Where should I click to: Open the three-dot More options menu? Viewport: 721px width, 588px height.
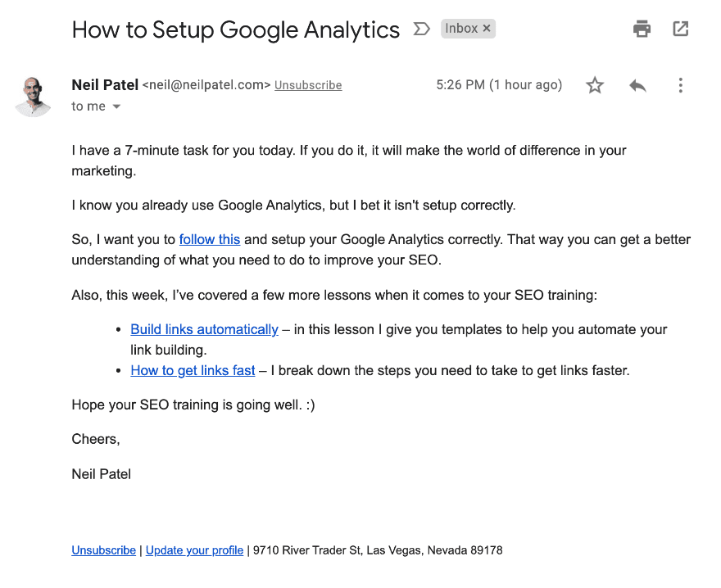click(680, 85)
